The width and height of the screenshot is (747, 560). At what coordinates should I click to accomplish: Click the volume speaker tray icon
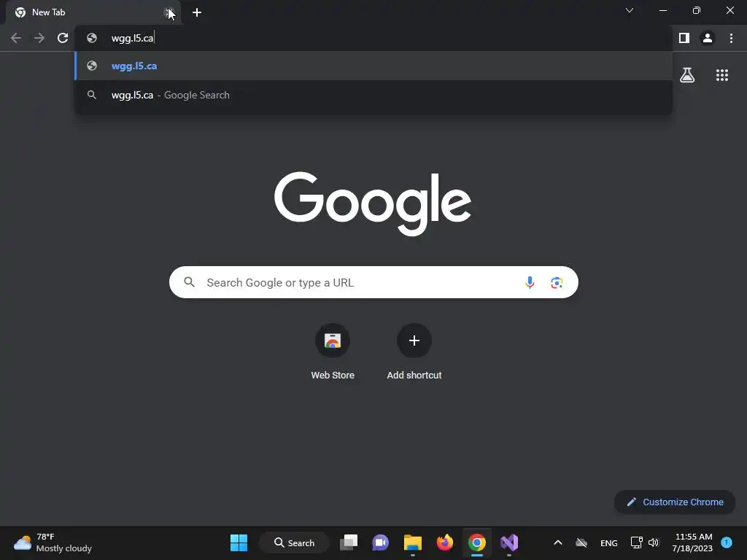click(x=654, y=542)
